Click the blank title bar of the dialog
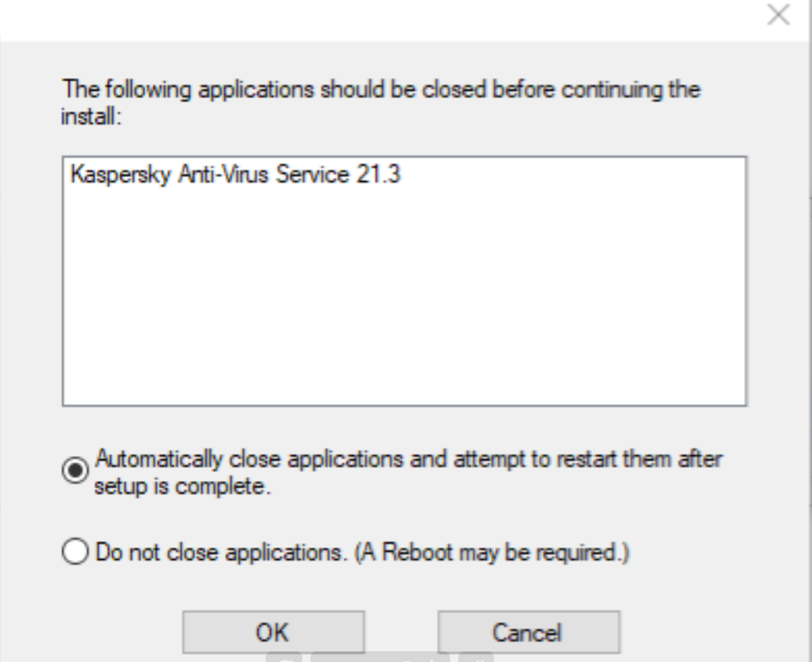The height and width of the screenshot is (662, 812). coord(374,17)
